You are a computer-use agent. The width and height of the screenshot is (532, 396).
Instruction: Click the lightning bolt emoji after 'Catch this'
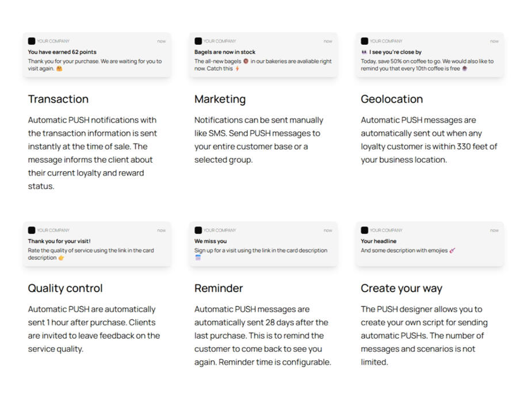click(237, 68)
